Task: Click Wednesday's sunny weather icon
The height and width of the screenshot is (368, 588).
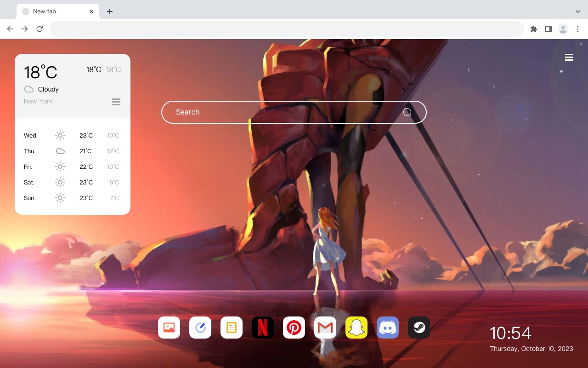Action: pyautogui.click(x=60, y=135)
